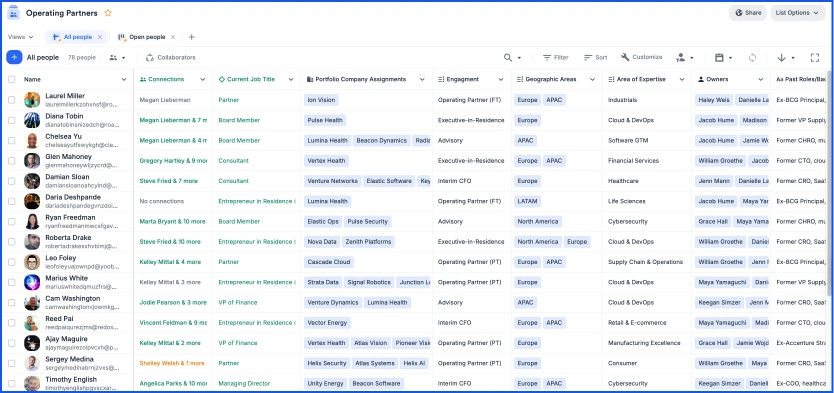Select the Laurel Miller row checkbox
The height and width of the screenshot is (393, 834).
(12, 100)
